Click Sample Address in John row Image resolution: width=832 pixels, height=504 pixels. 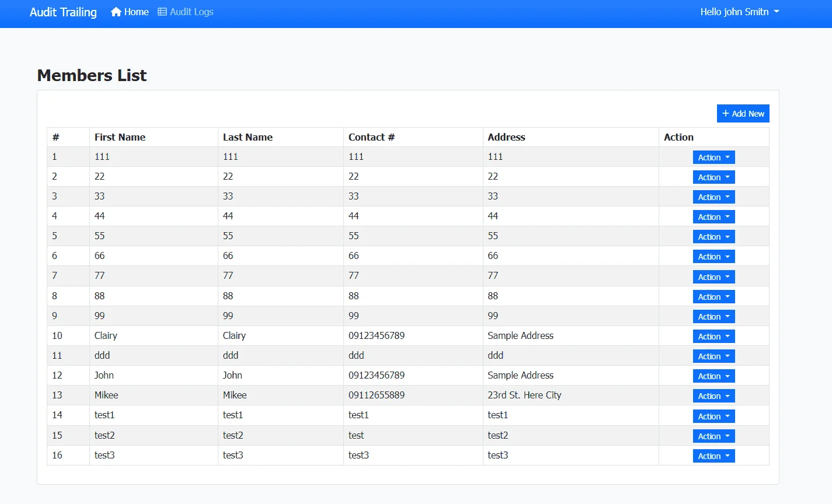[520, 375]
